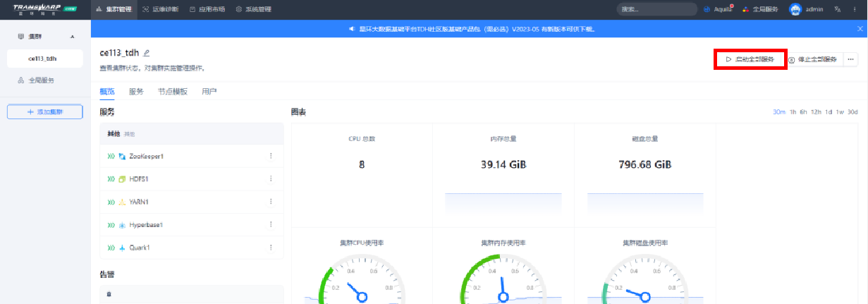Open the HDFS1 service
Image resolution: width=868 pixels, height=304 pixels.
pyautogui.click(x=139, y=179)
